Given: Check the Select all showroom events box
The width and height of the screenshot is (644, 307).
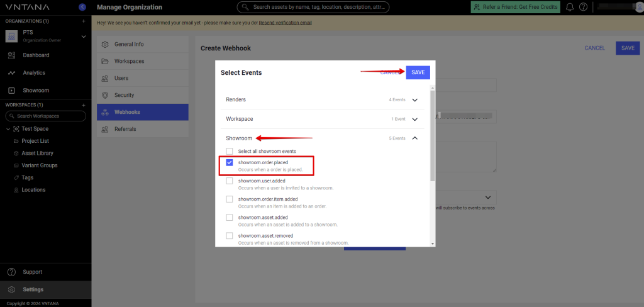Looking at the screenshot, I should pyautogui.click(x=230, y=151).
